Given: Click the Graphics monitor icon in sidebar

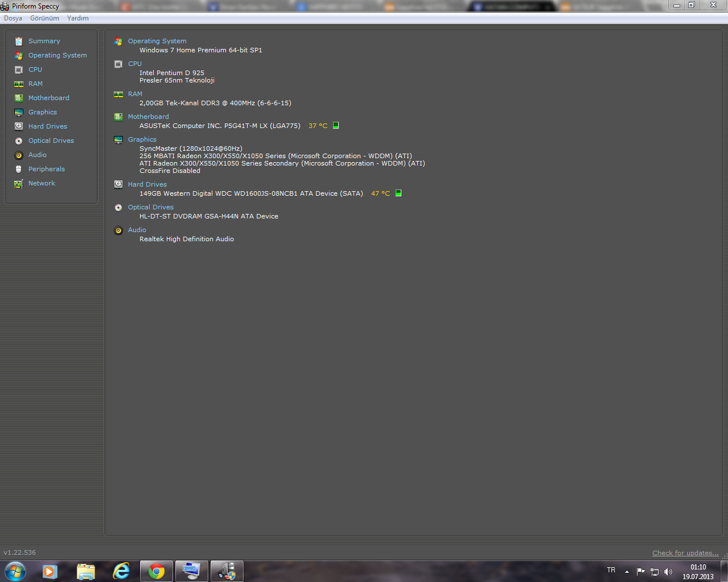Looking at the screenshot, I should (19, 112).
